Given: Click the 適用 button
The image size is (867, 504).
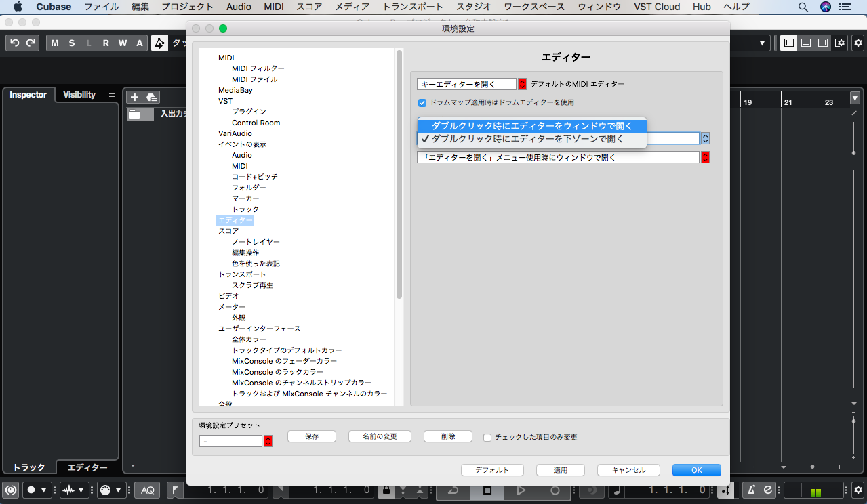Looking at the screenshot, I should (561, 470).
